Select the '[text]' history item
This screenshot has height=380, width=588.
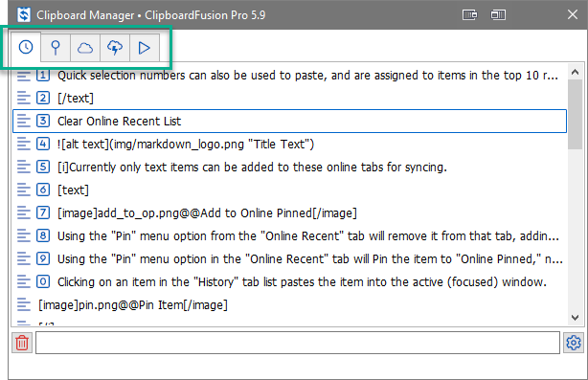pyautogui.click(x=289, y=190)
